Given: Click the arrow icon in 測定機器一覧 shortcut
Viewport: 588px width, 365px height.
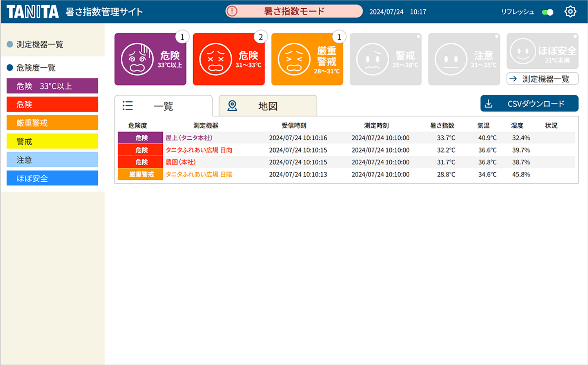Looking at the screenshot, I should click(514, 78).
